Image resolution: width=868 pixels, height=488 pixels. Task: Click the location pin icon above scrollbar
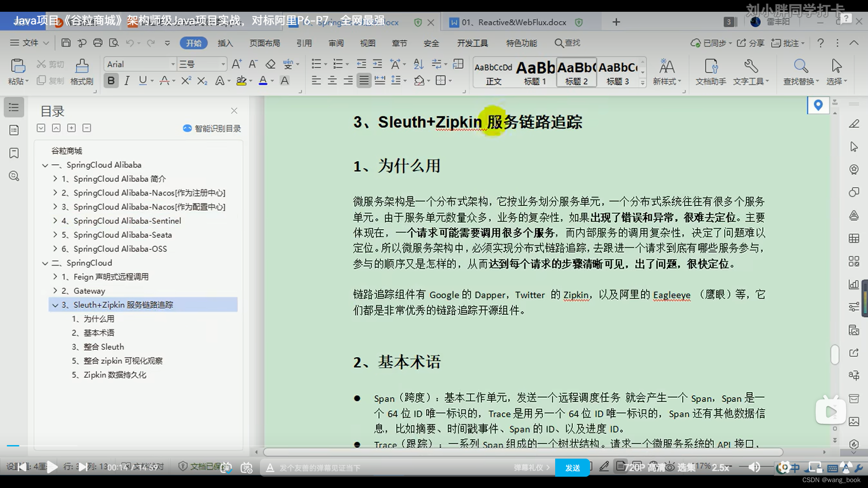[818, 106]
